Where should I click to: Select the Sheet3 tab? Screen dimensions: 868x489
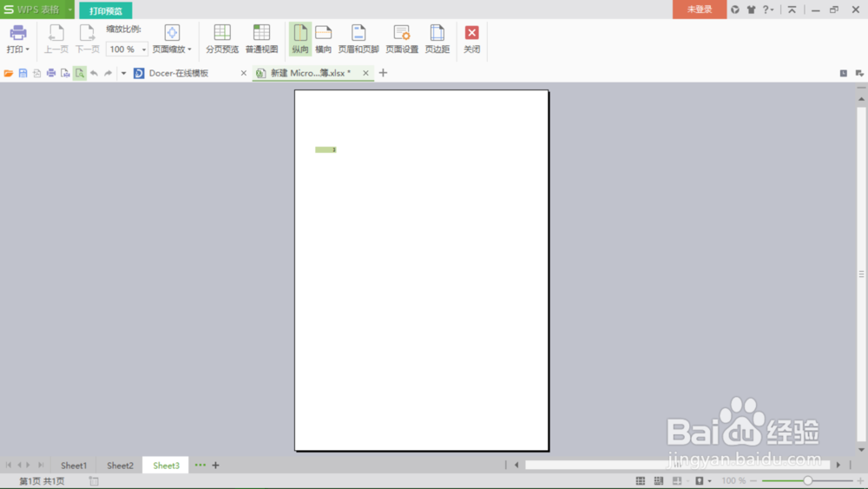[166, 466]
